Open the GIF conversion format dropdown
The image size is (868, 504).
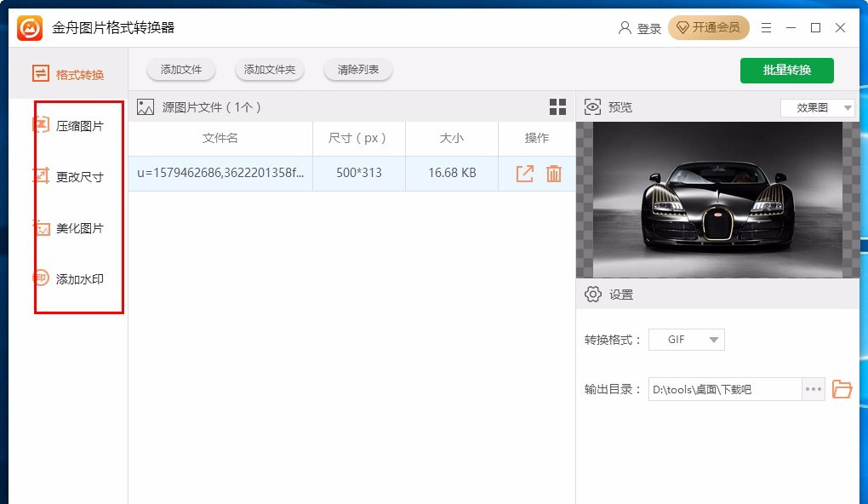pos(686,339)
